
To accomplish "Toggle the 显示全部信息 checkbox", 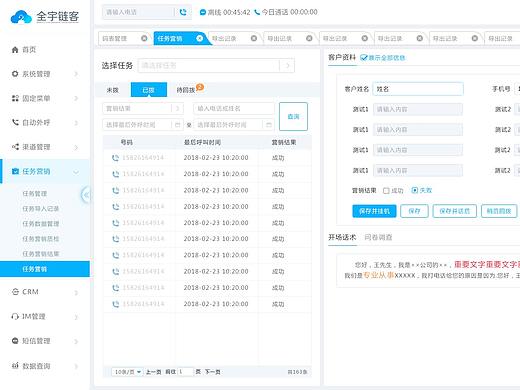I will [x=363, y=58].
